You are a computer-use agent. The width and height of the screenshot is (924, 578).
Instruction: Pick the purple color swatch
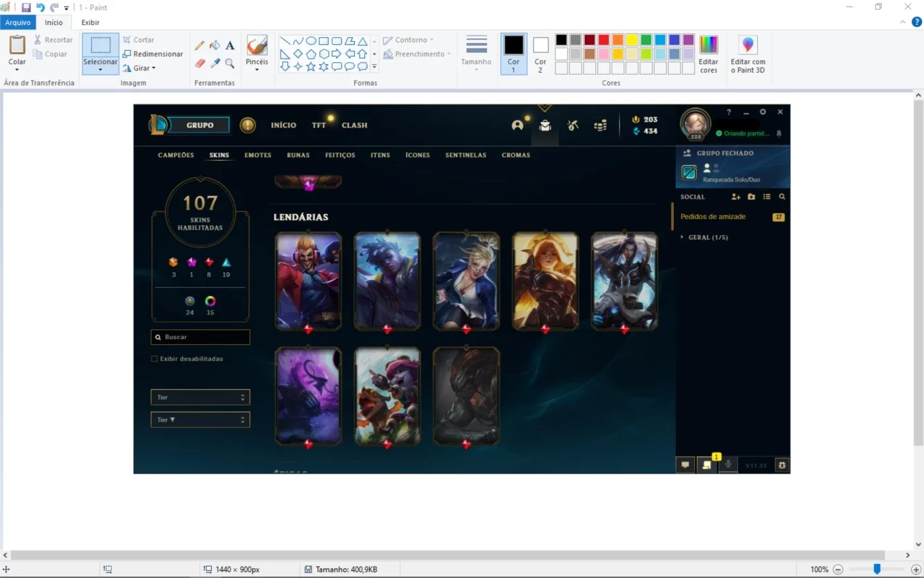pyautogui.click(x=688, y=40)
